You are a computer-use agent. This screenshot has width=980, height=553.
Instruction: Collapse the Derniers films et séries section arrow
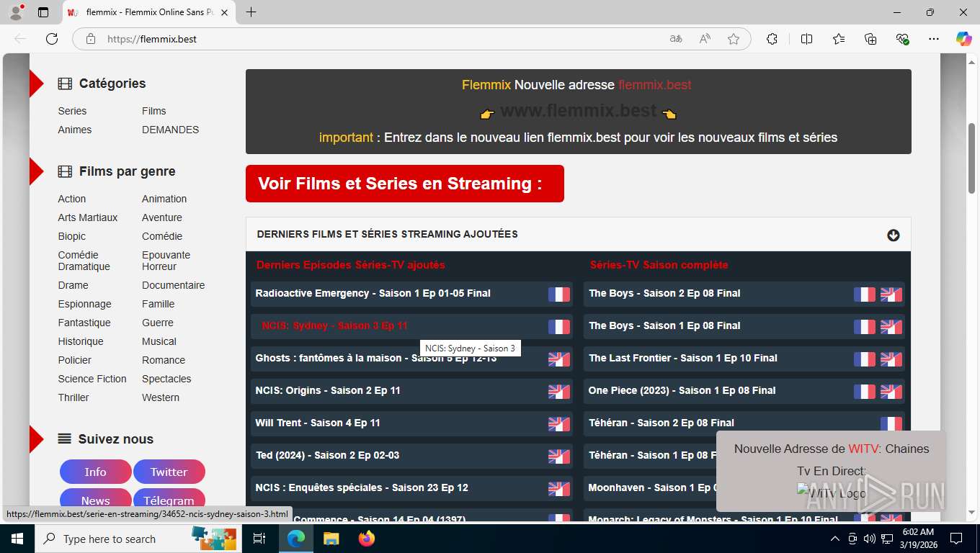[x=894, y=235]
